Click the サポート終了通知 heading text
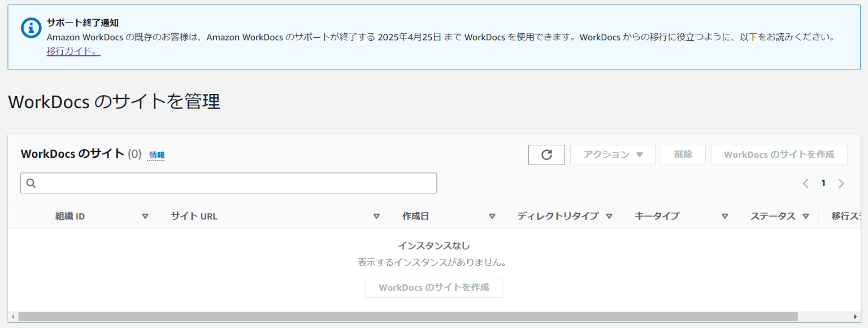Image resolution: width=868 pixels, height=328 pixels. [83, 23]
